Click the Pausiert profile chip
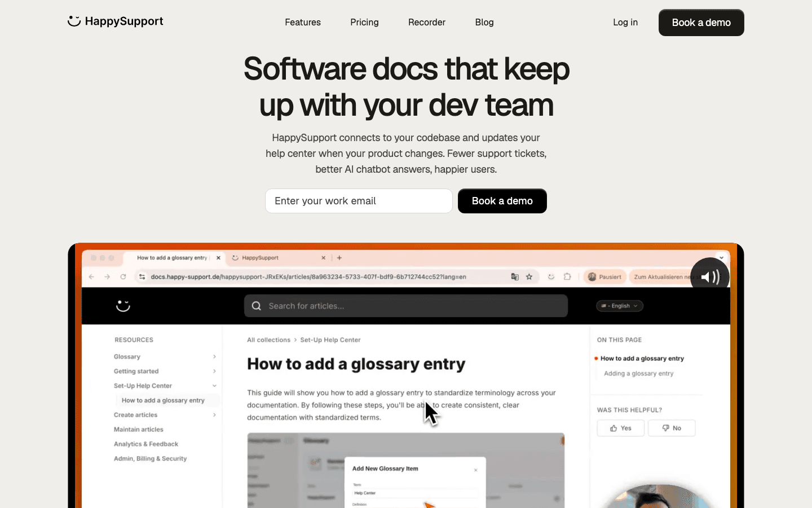Screen dimensions: 812x508 click(604, 277)
